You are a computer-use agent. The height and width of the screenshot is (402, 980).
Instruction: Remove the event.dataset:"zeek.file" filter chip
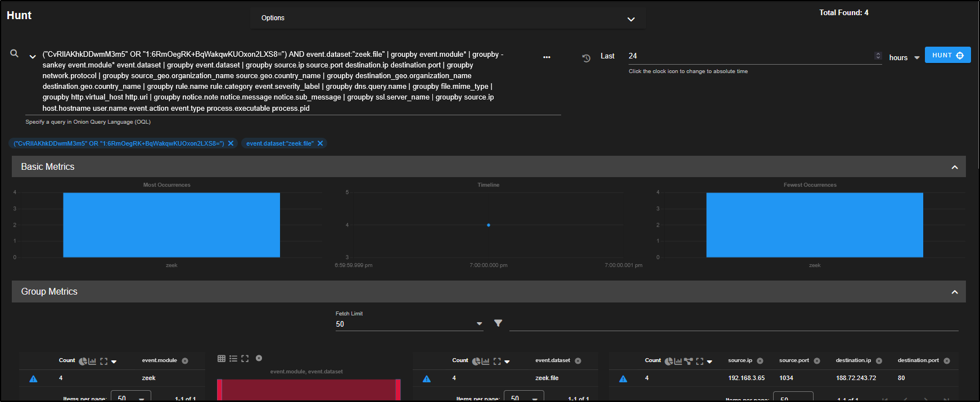click(320, 143)
